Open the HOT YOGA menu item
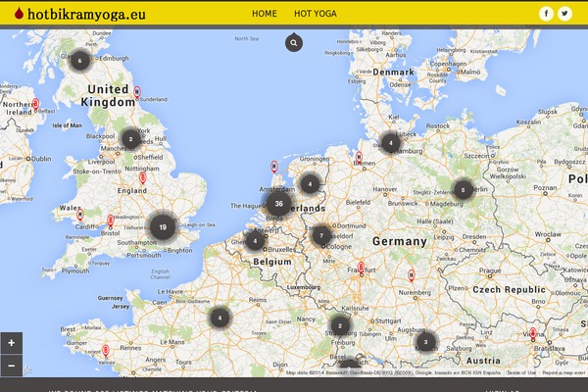 [x=316, y=14]
